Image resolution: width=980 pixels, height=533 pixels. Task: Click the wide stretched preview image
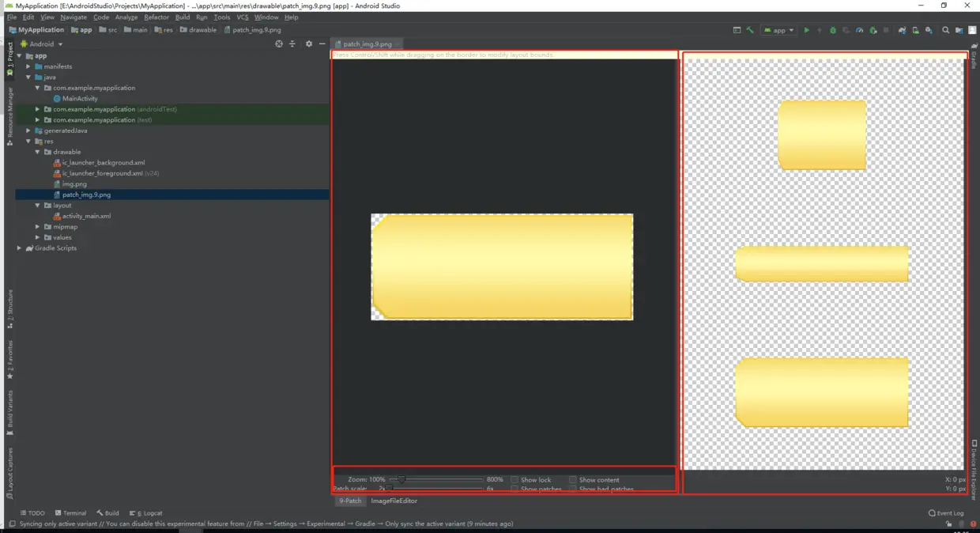[821, 264]
